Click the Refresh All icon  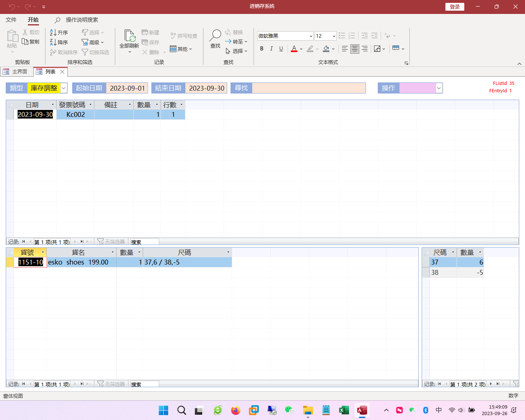pos(130,37)
